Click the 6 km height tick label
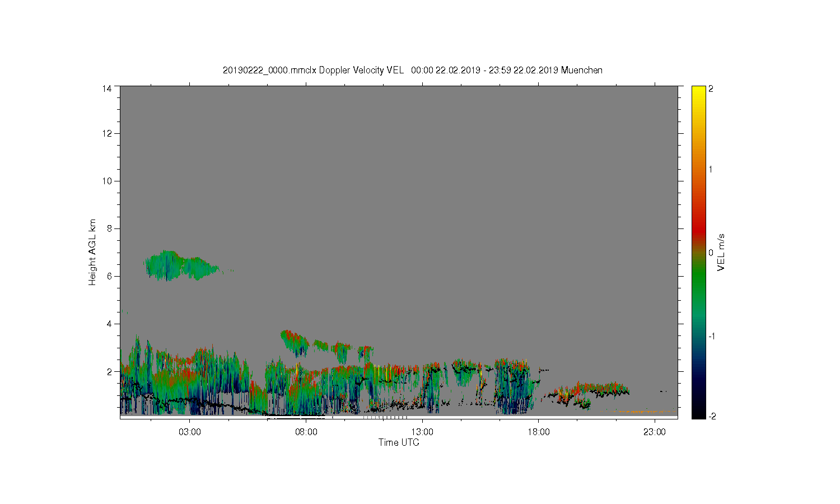 click(x=109, y=276)
